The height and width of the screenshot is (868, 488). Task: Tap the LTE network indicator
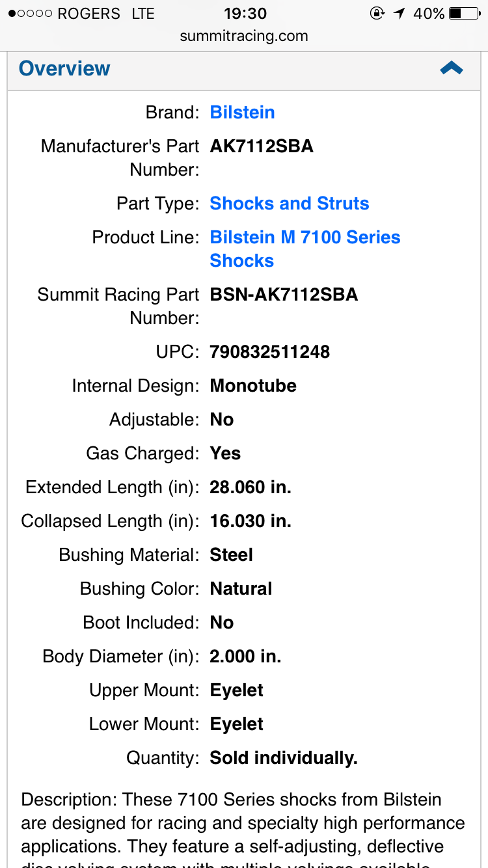(143, 14)
